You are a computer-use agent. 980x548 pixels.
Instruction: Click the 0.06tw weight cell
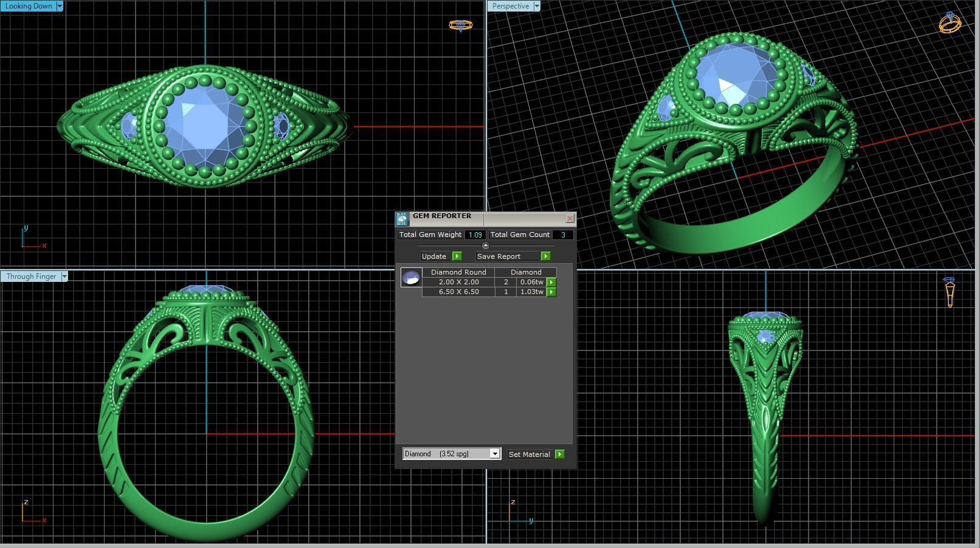pos(531,282)
